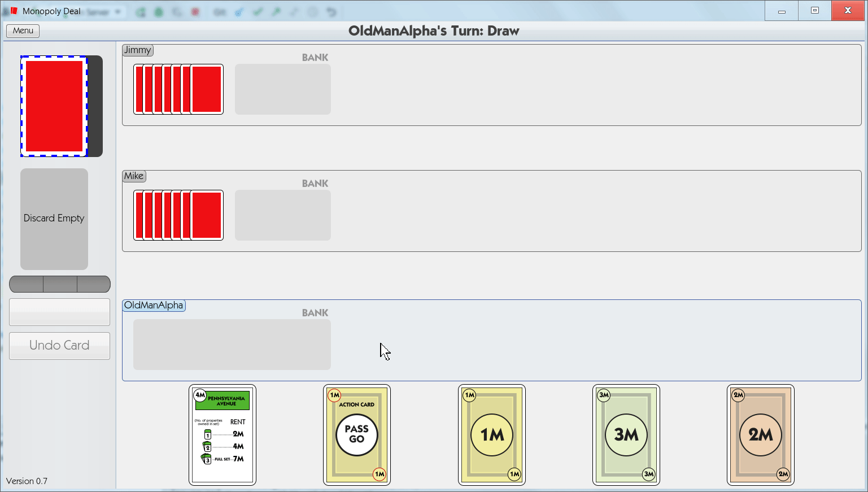Click OldManAlpha's player name label
Screen dimensions: 868x492
[x=154, y=306]
